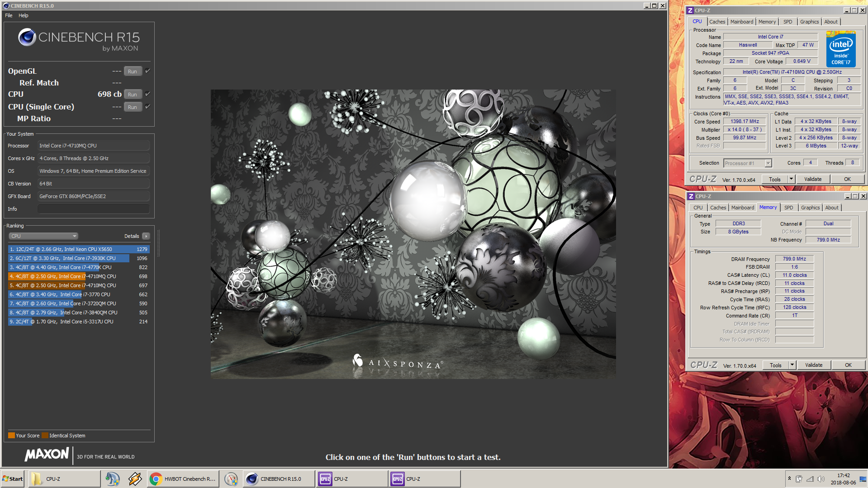Image resolution: width=868 pixels, height=488 pixels.
Task: Open the Graphics tab in the lower CPU-Z
Action: 810,208
